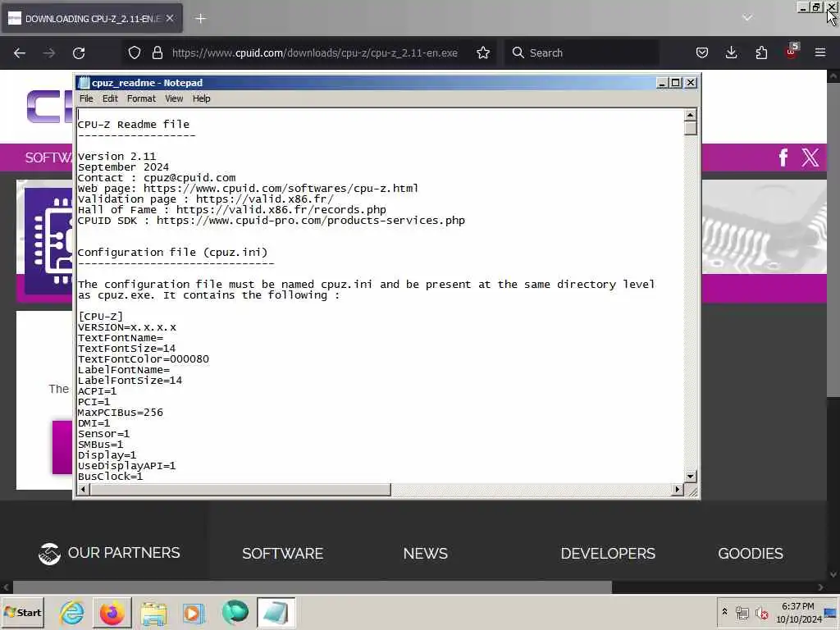Click GOODIES in the page footer

[x=750, y=554]
